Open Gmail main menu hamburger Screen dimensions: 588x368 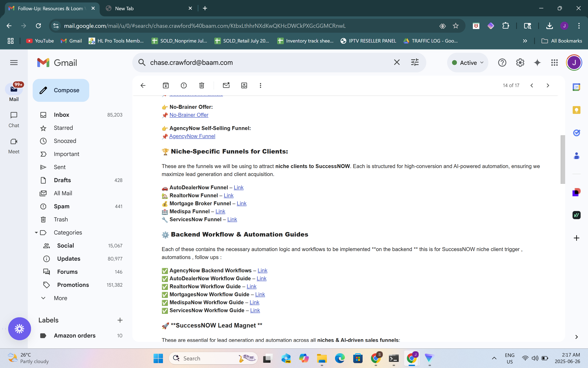tap(14, 63)
